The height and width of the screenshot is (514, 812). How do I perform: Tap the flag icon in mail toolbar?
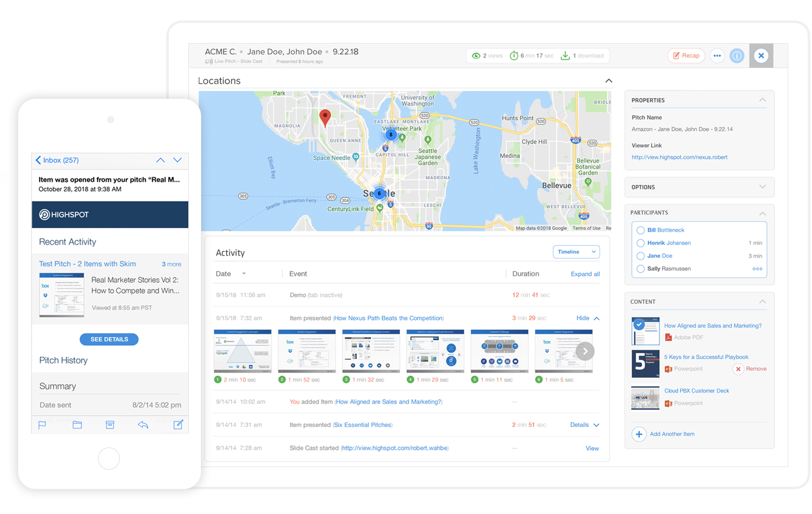(x=42, y=424)
